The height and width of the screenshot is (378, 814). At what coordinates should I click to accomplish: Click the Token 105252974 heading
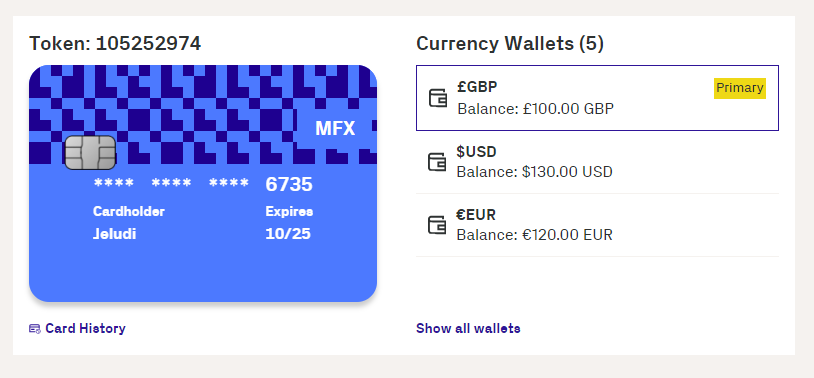115,44
